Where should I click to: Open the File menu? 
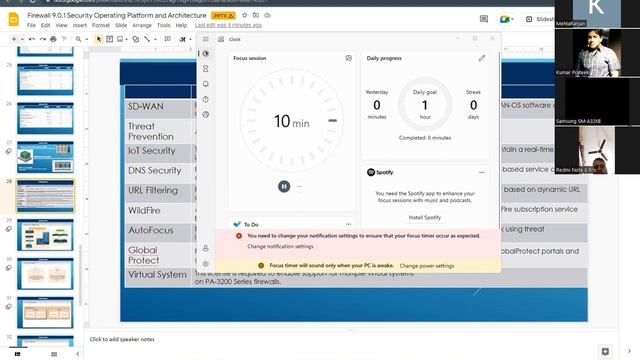tap(31, 25)
